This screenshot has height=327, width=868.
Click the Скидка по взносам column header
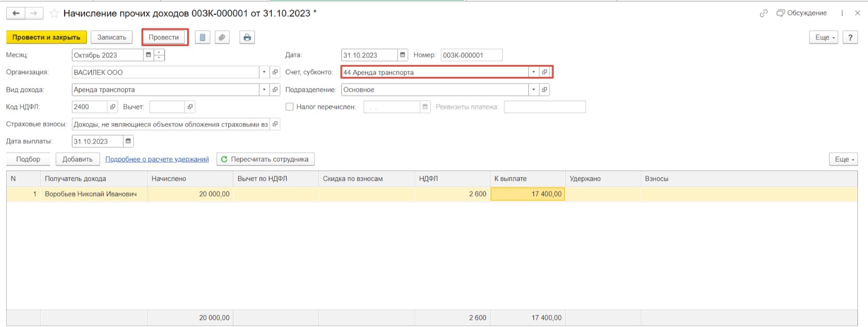tap(366, 179)
